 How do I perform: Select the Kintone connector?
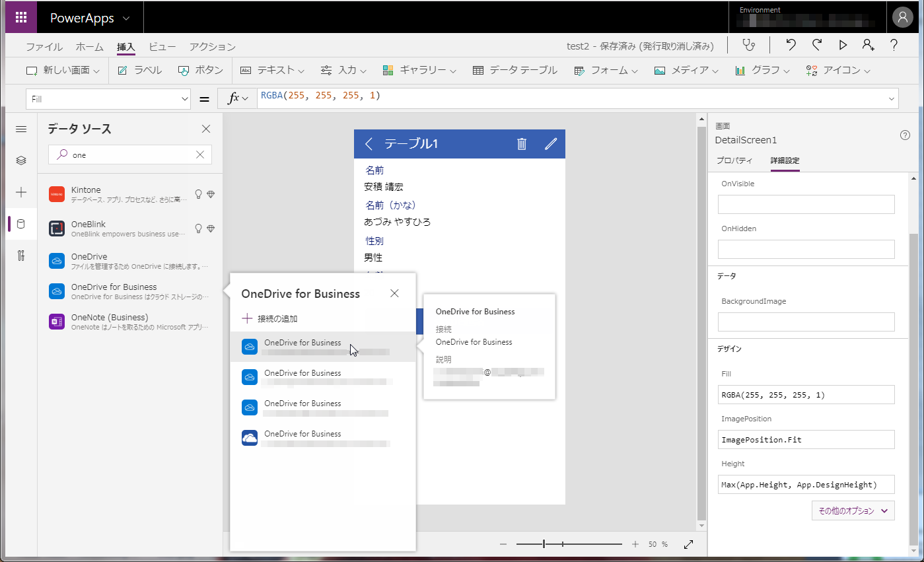pyautogui.click(x=130, y=194)
